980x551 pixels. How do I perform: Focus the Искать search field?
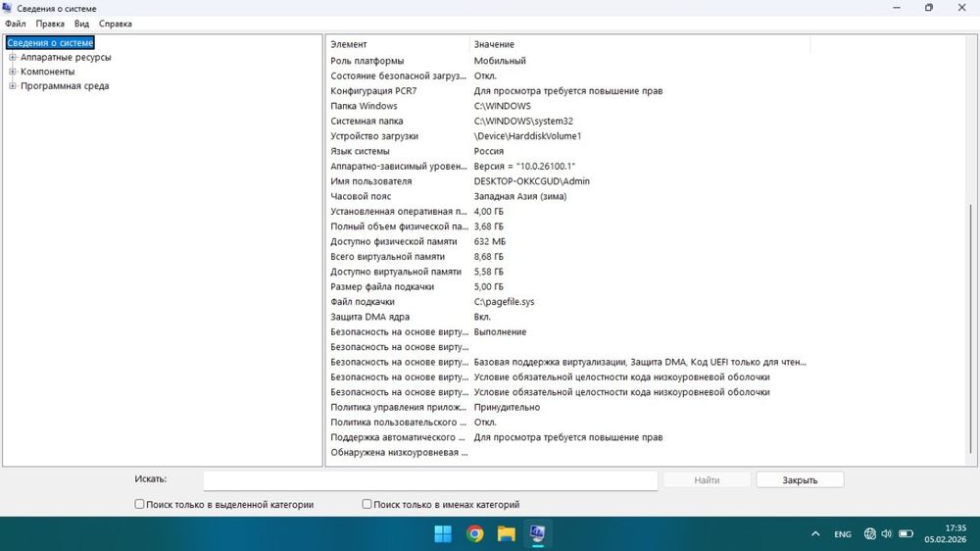tap(430, 480)
